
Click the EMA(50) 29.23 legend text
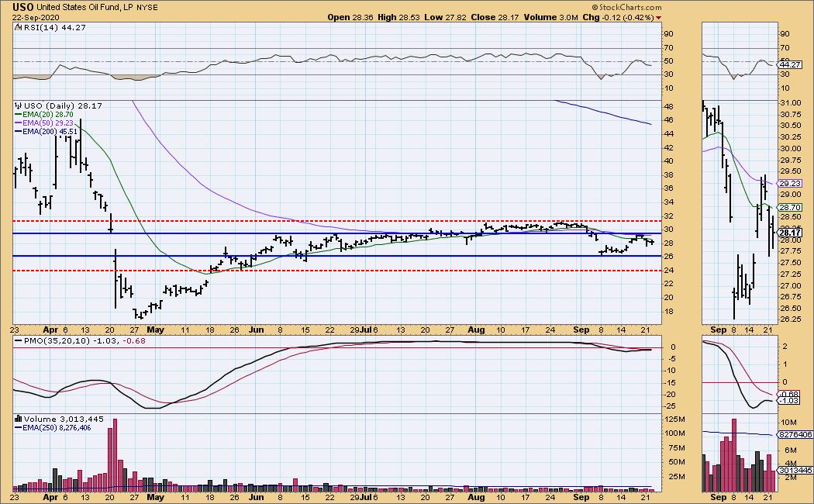tap(48, 123)
